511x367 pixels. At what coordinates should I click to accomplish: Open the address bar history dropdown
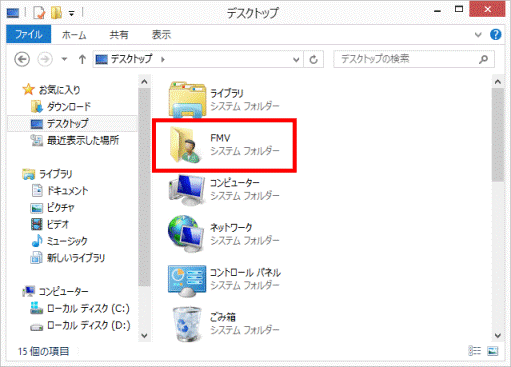296,60
